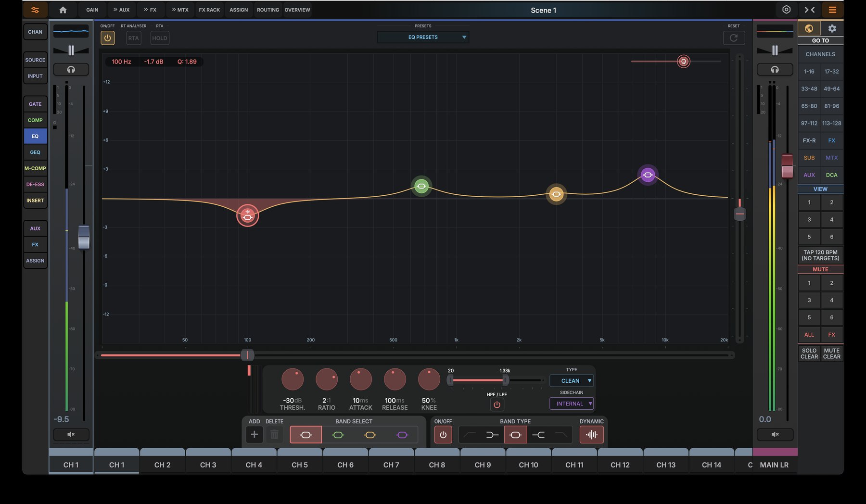Open the GEQ section in sidebar

(35, 152)
